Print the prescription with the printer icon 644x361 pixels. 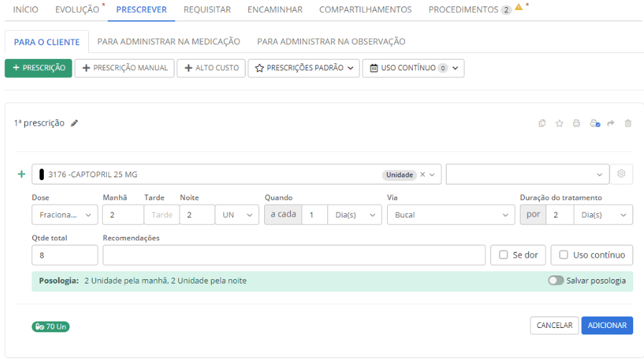[x=577, y=123]
